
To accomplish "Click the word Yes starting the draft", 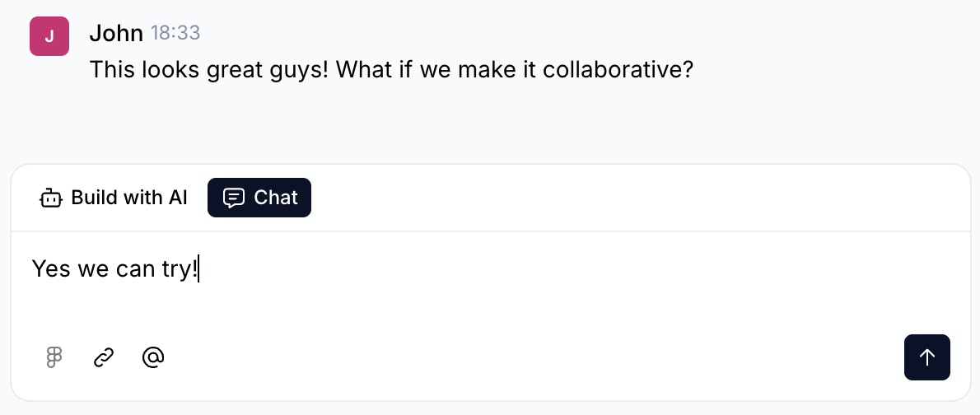I will 51,268.
